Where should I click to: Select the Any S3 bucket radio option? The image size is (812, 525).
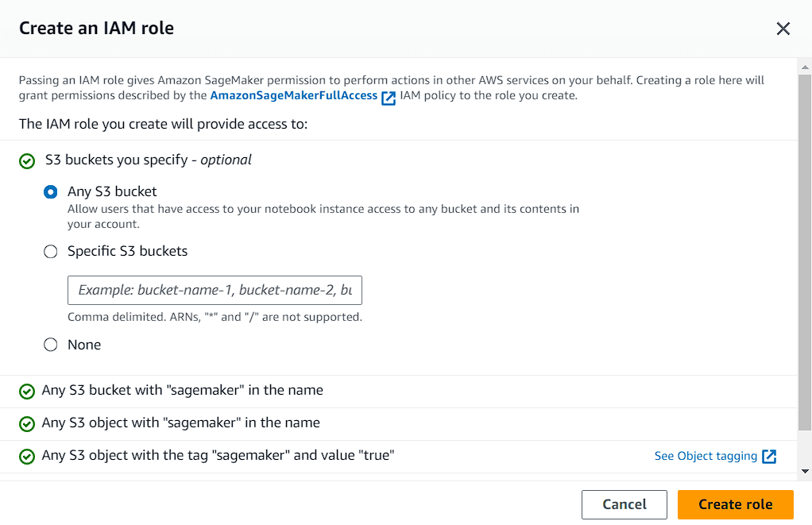point(51,192)
